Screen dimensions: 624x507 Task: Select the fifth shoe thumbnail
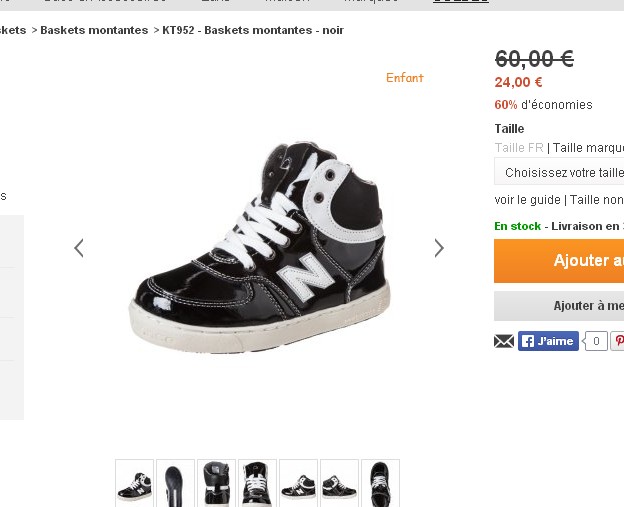pos(298,482)
